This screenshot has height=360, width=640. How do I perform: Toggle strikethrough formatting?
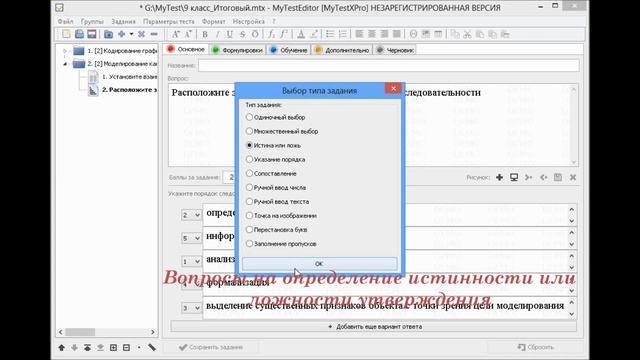[242, 34]
